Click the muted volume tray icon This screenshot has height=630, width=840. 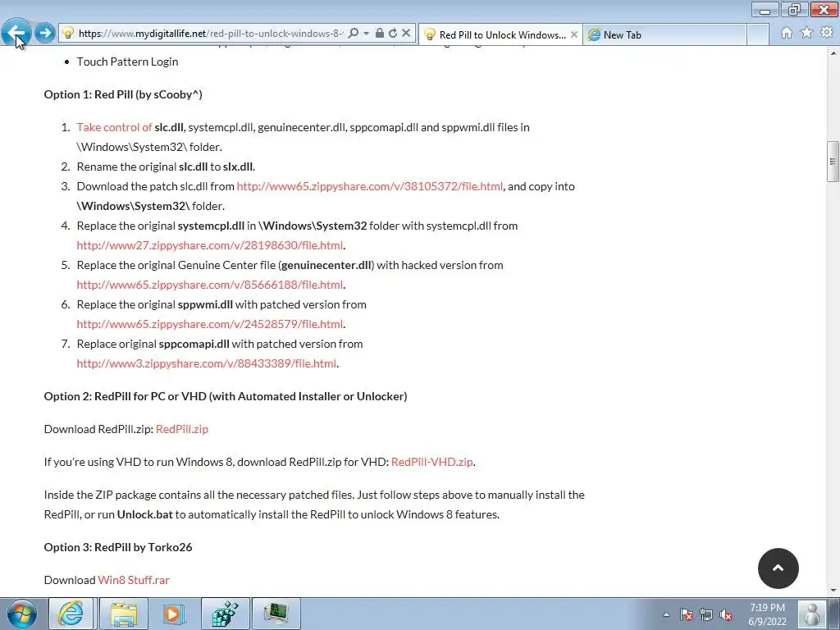(726, 614)
